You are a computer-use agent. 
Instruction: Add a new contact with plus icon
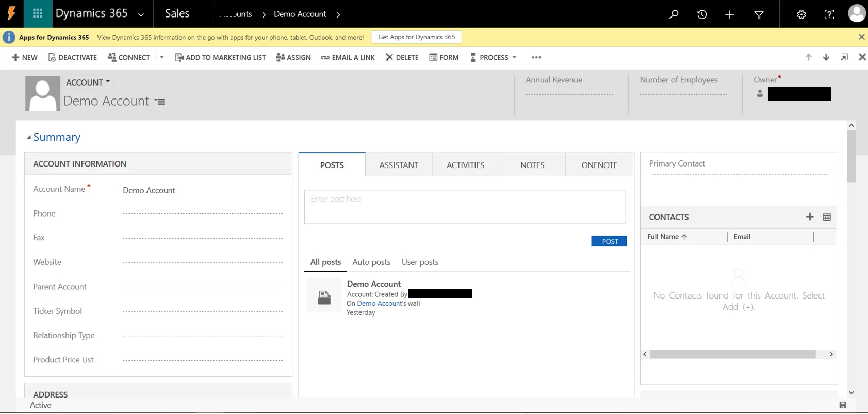tap(810, 217)
